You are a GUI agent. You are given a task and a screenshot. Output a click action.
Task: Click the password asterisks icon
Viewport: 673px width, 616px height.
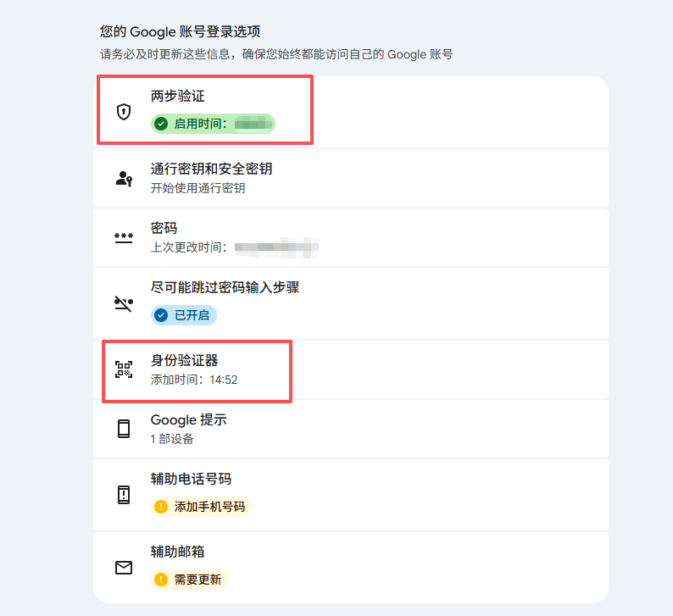pyautogui.click(x=124, y=238)
